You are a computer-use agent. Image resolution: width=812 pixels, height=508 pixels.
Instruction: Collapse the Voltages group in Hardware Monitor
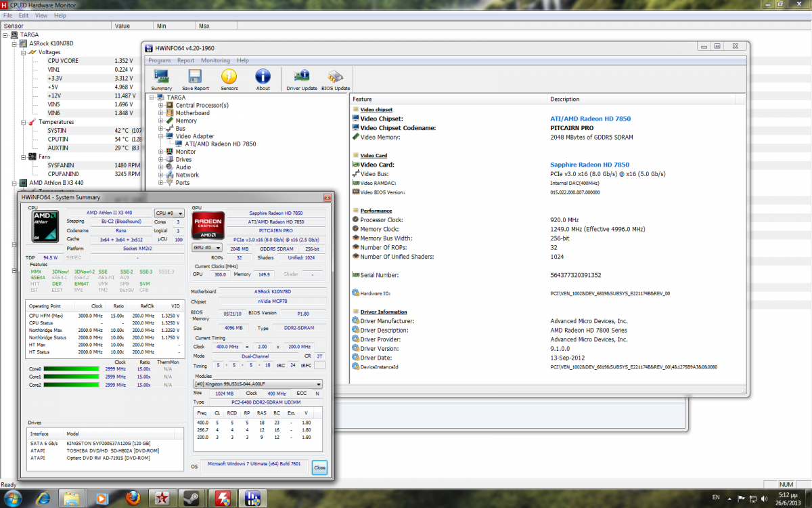click(23, 52)
